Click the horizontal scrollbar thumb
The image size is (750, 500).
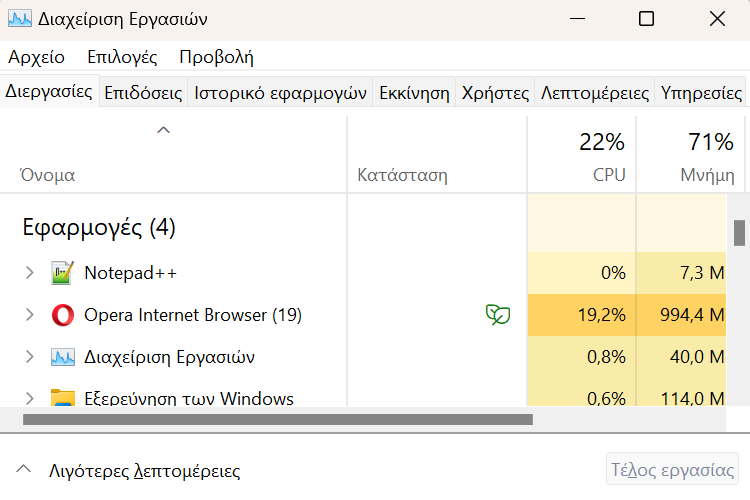pyautogui.click(x=278, y=420)
